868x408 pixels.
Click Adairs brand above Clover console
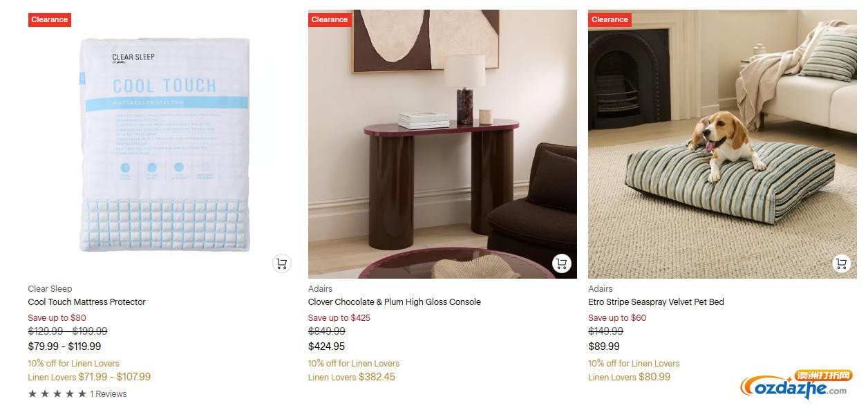320,289
